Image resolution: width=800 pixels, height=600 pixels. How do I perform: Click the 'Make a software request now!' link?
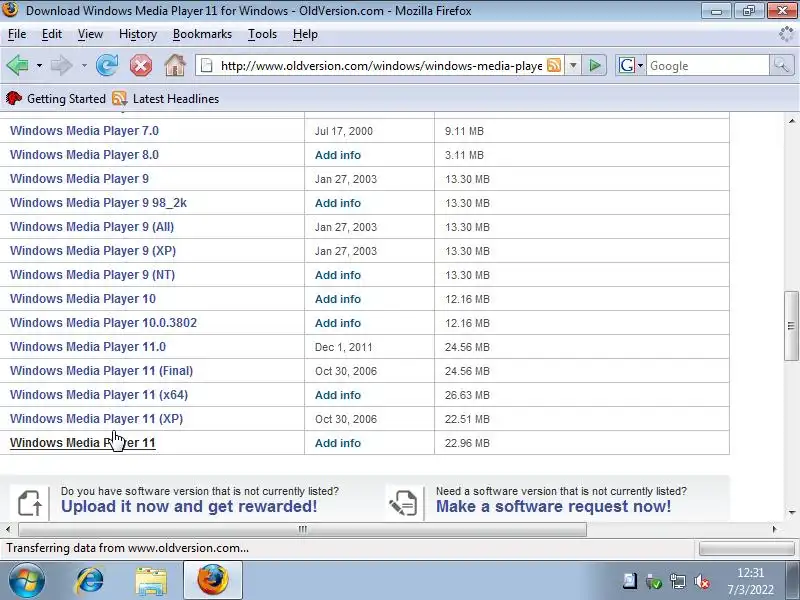pyautogui.click(x=553, y=506)
